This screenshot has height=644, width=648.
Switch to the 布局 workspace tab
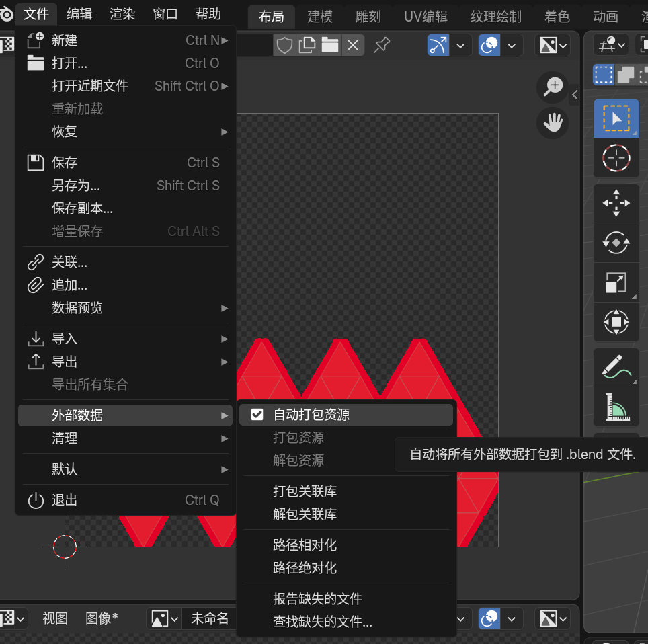point(272,17)
